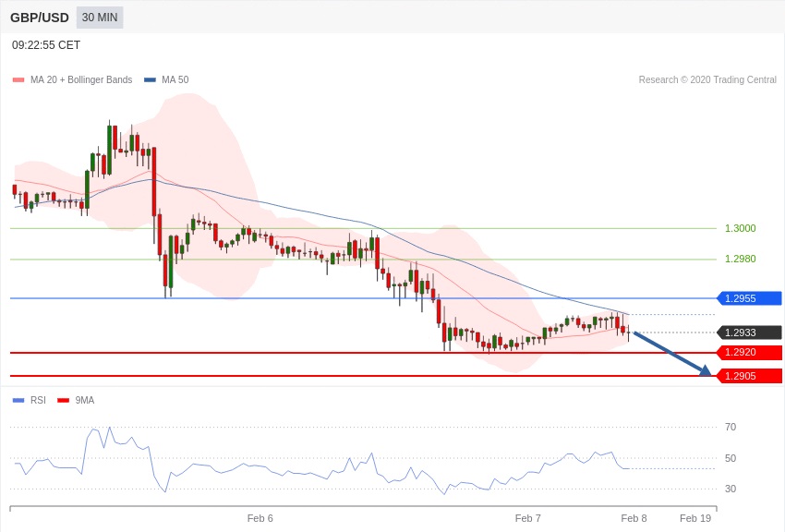Screen dimensions: 785x532
Task: Click the red 9MA legend marker
Action: 63,401
